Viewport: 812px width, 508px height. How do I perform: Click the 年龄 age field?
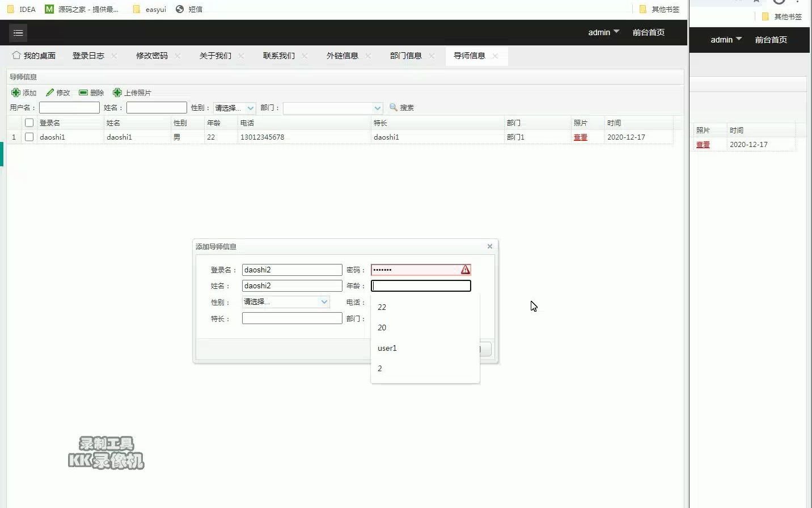421,286
